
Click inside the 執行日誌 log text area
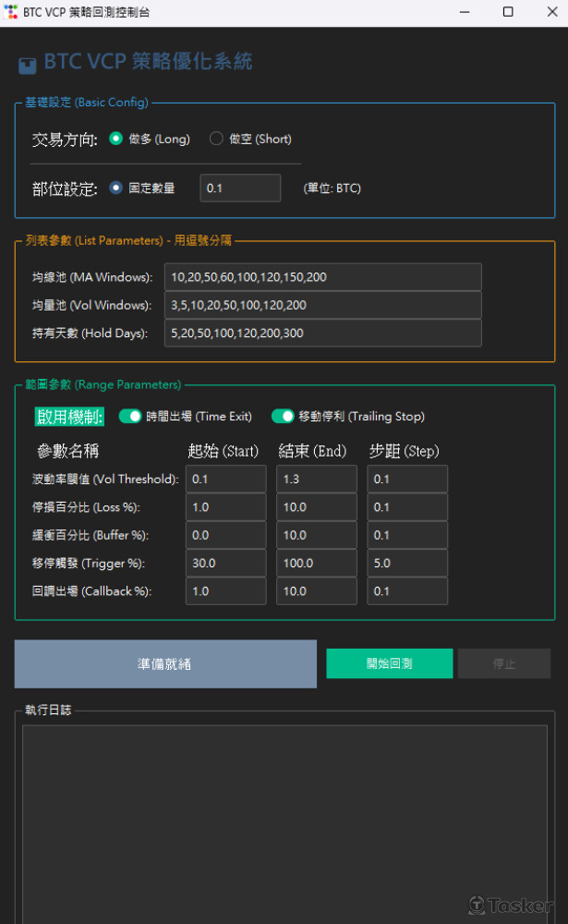pos(284,824)
